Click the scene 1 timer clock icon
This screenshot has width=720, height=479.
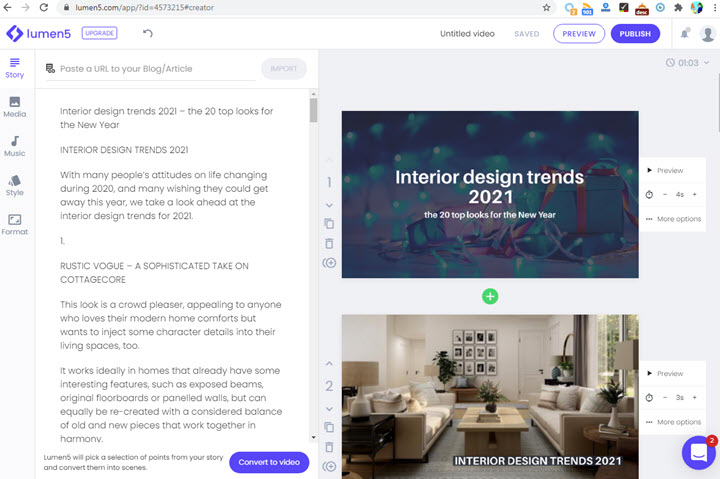(x=649, y=195)
